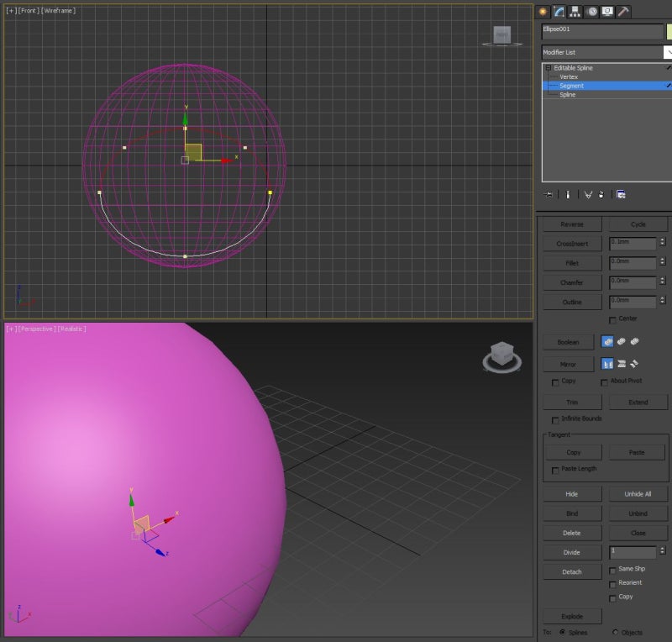672x642 pixels.
Task: Click the Reverse button
Action: (571, 224)
